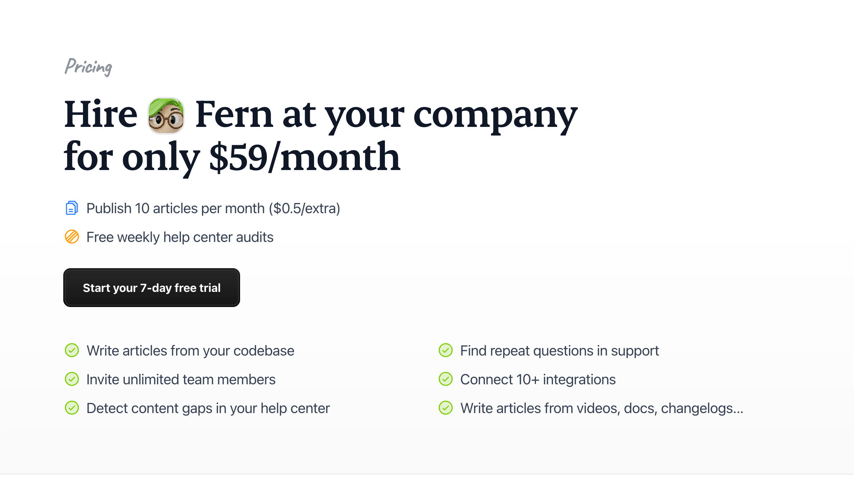Click the $59/month price text
The width and height of the screenshot is (854, 504).
(305, 157)
